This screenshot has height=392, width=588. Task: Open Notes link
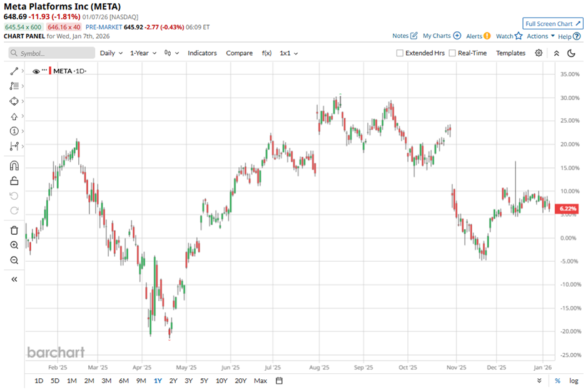pyautogui.click(x=405, y=36)
